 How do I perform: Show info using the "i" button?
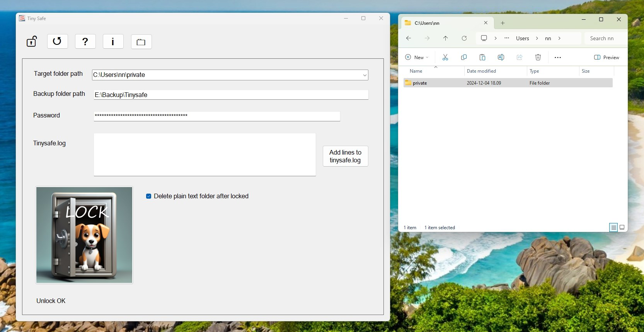tap(113, 41)
